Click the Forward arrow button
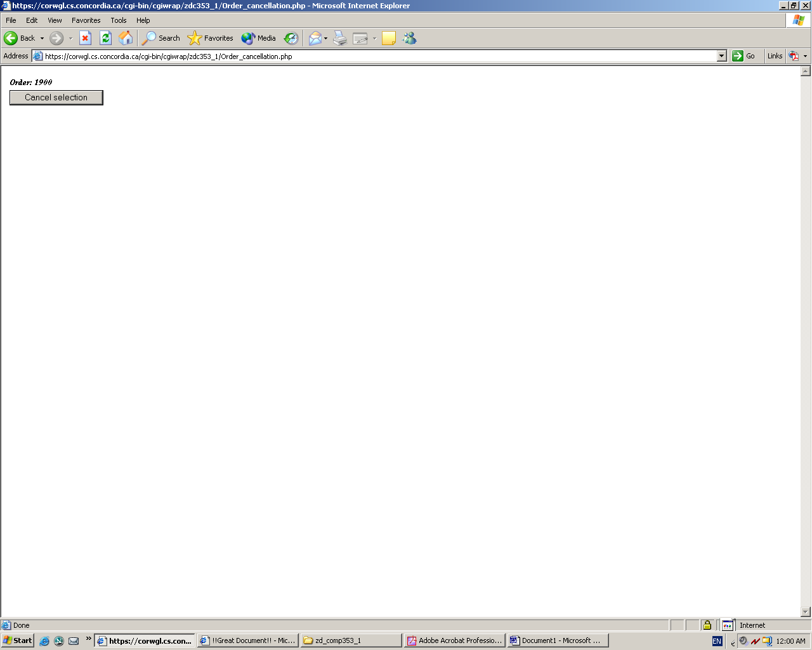Image resolution: width=812 pixels, height=650 pixels. tap(56, 38)
